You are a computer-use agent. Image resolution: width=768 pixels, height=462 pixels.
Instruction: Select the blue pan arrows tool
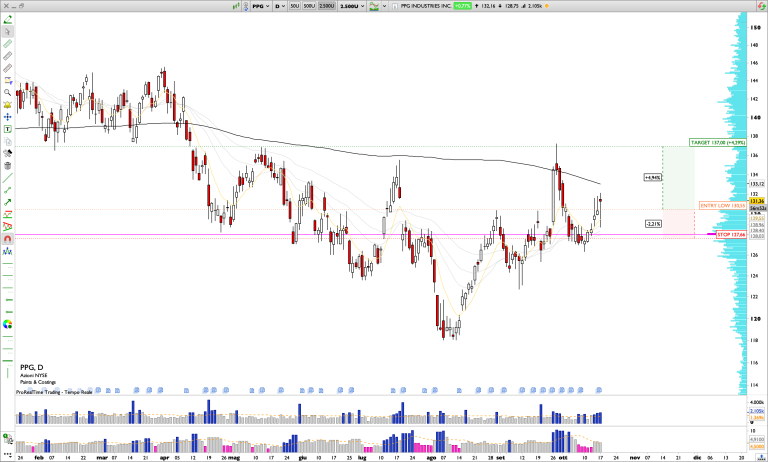coord(7,116)
